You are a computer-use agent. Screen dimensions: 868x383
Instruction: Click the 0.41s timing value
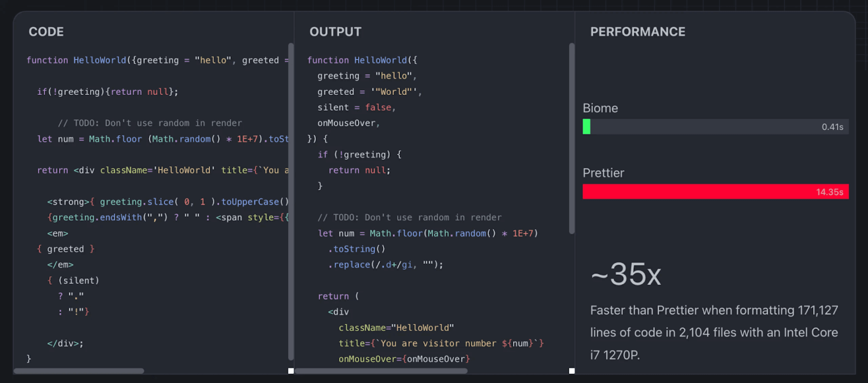tap(832, 126)
